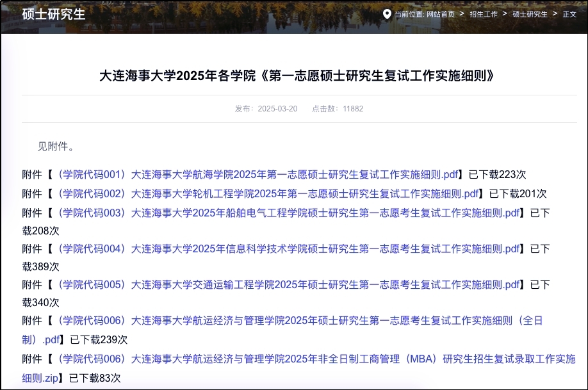The height and width of the screenshot is (390, 588).
Task: Click 正文 breadcrumb item
Action: click(x=569, y=14)
